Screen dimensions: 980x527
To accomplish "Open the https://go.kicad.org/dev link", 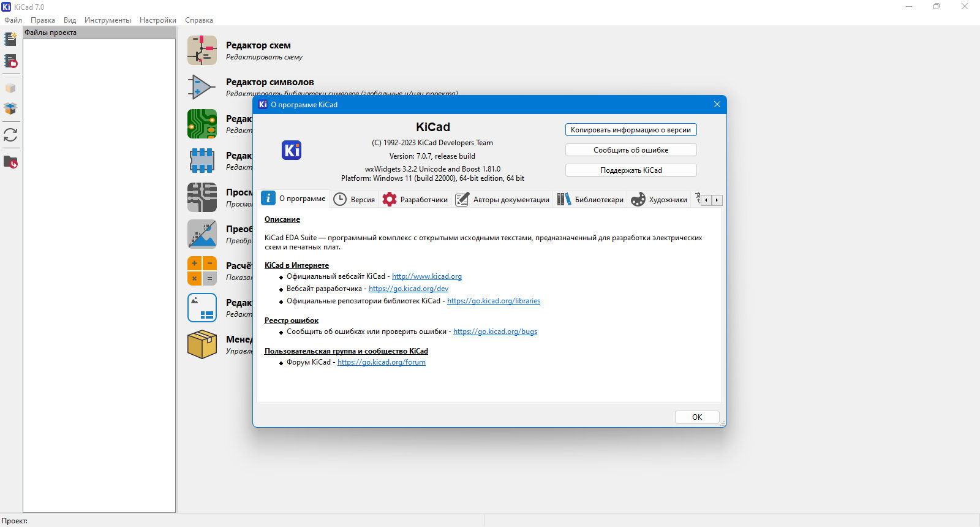I will pos(409,289).
